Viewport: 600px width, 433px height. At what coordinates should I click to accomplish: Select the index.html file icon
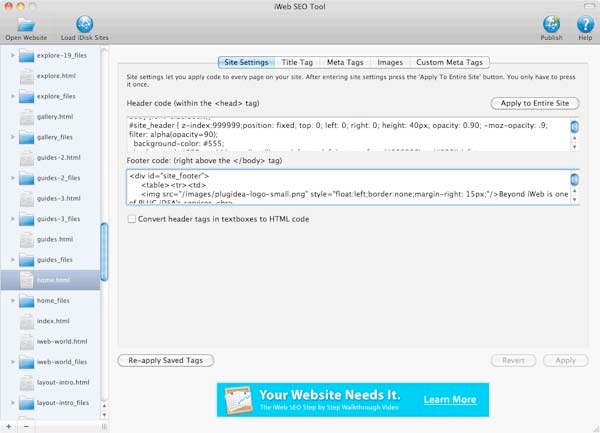pos(27,321)
